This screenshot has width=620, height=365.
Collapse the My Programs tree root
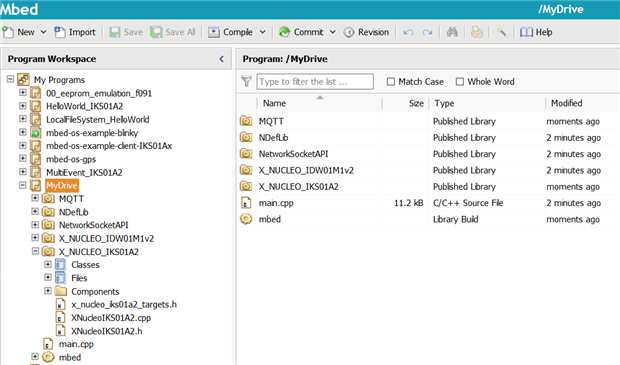(10, 79)
